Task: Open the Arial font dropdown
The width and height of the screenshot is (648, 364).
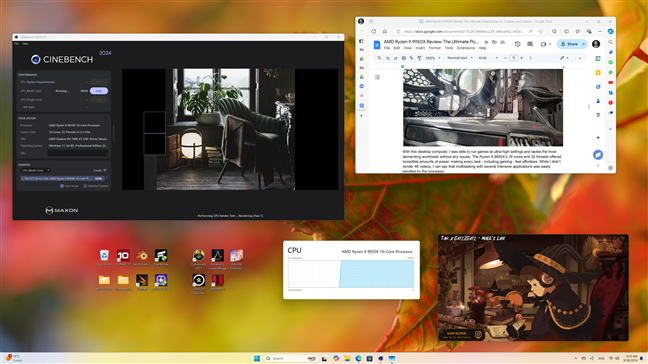Action: [x=488, y=58]
